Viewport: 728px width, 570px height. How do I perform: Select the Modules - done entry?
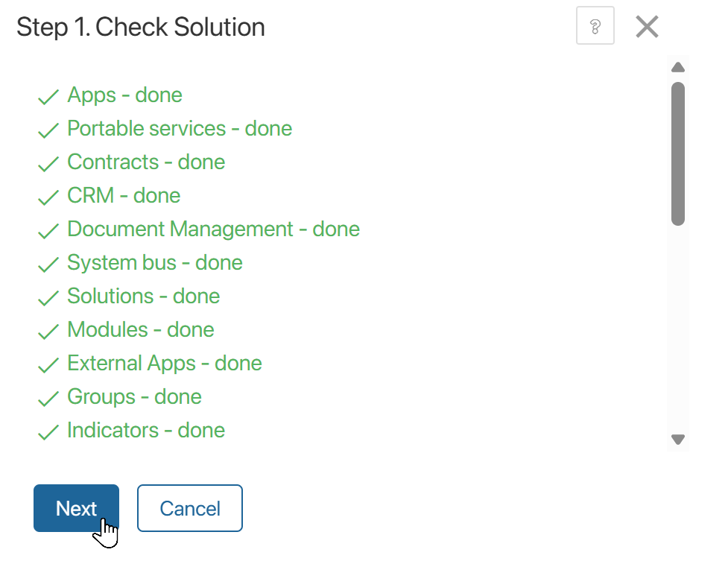coord(140,331)
